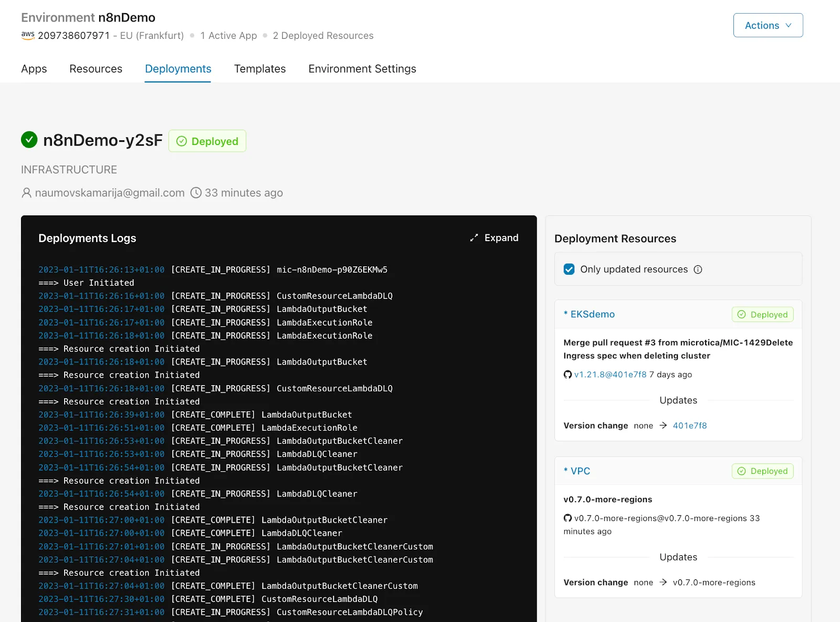Click the account ID 209738607971
Viewport: 840px width, 622px height.
(x=73, y=35)
